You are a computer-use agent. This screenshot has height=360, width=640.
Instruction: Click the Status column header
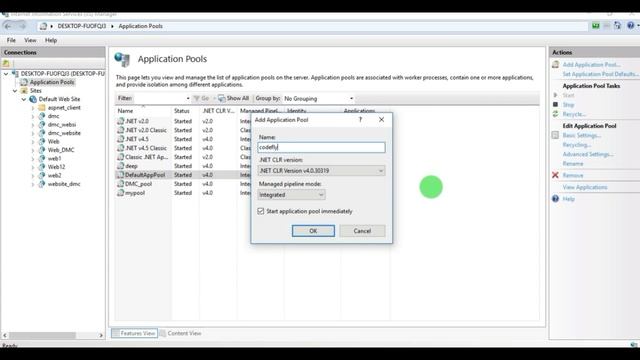pyautogui.click(x=182, y=111)
